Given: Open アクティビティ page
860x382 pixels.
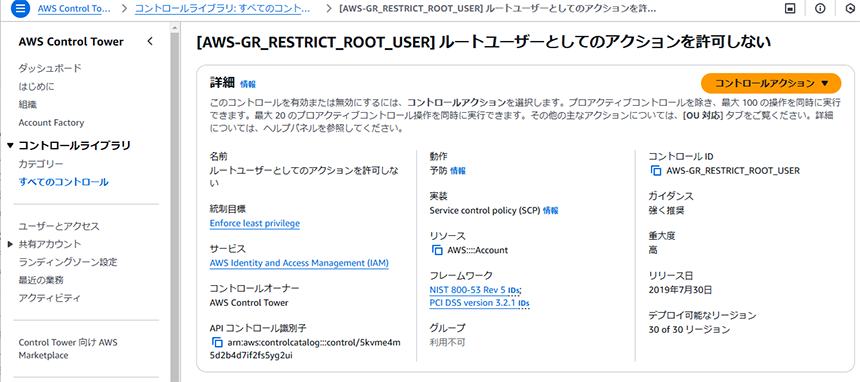Looking at the screenshot, I should pos(50,298).
